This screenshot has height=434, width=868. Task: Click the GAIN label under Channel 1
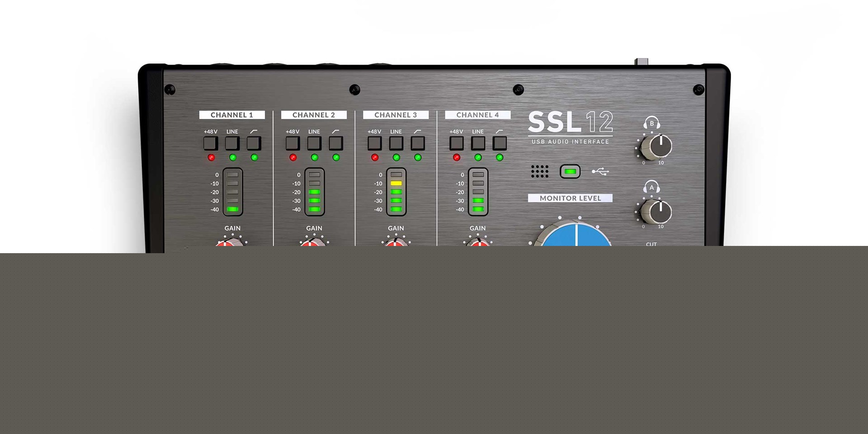232,228
